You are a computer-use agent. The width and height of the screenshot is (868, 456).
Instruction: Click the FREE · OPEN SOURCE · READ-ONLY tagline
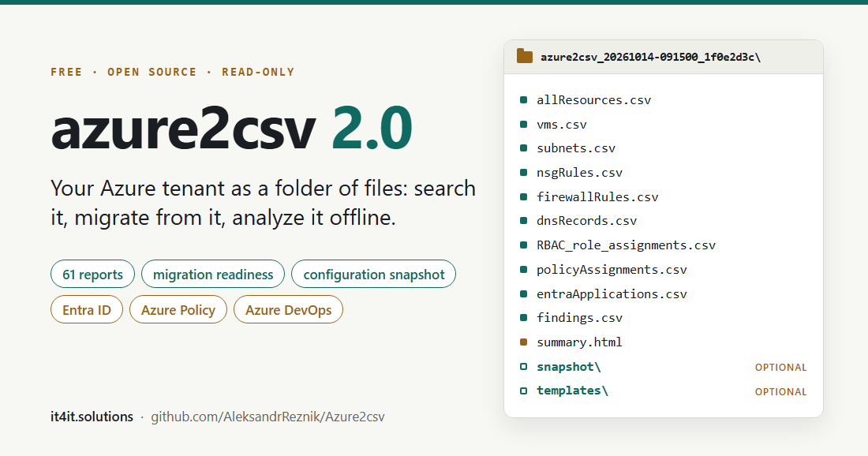(x=173, y=72)
